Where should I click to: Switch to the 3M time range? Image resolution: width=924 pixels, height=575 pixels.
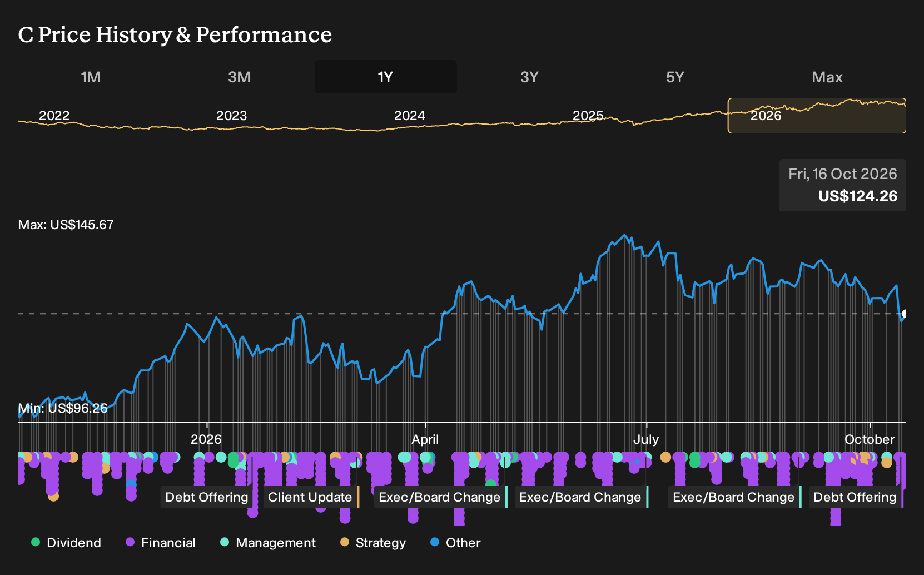[239, 77]
